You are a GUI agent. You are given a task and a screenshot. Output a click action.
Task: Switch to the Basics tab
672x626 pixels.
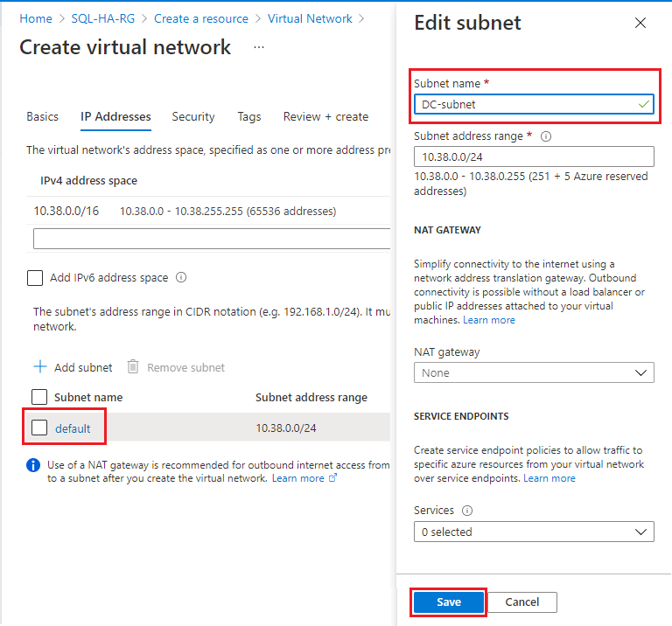pos(42,116)
